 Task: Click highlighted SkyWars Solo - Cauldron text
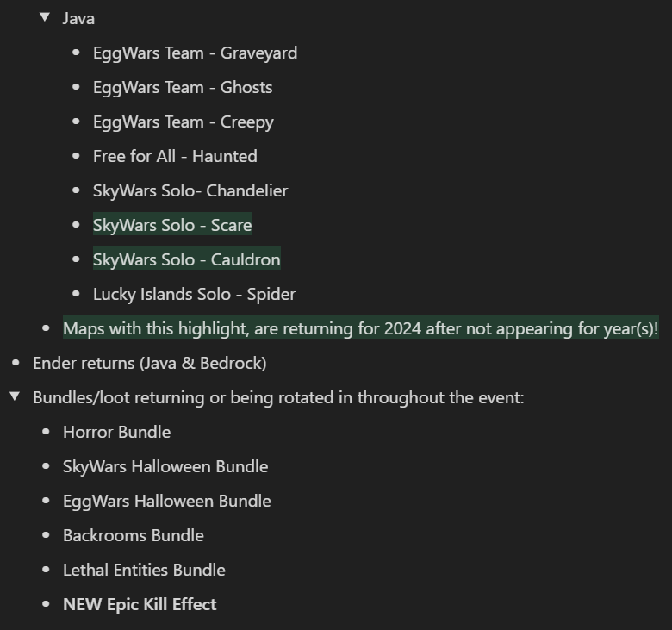pos(186,259)
